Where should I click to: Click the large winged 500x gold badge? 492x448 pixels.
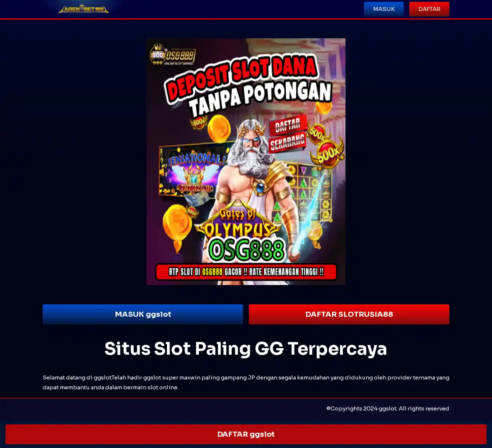tap(327, 154)
